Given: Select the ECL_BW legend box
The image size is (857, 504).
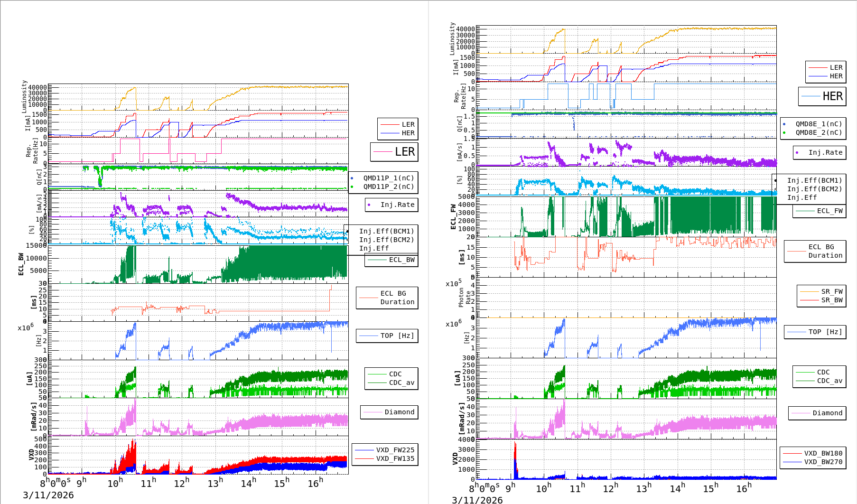Looking at the screenshot, I should 391,260.
